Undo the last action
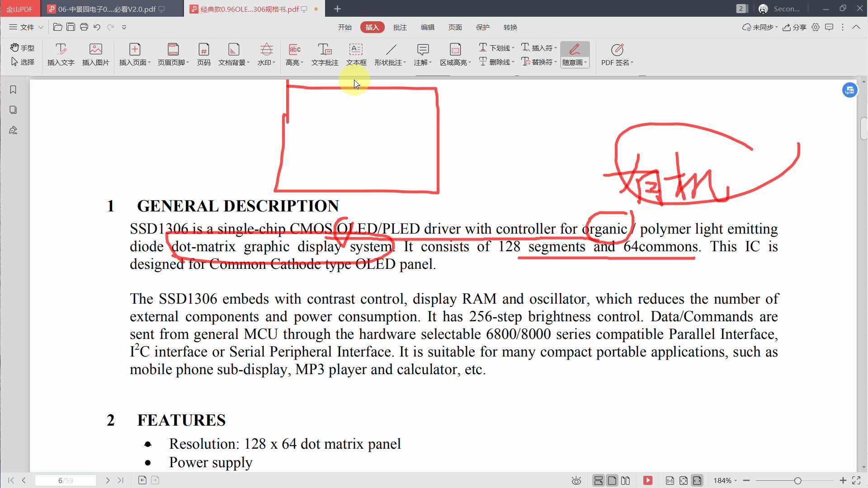Viewport: 868px width, 488px height. (x=97, y=27)
